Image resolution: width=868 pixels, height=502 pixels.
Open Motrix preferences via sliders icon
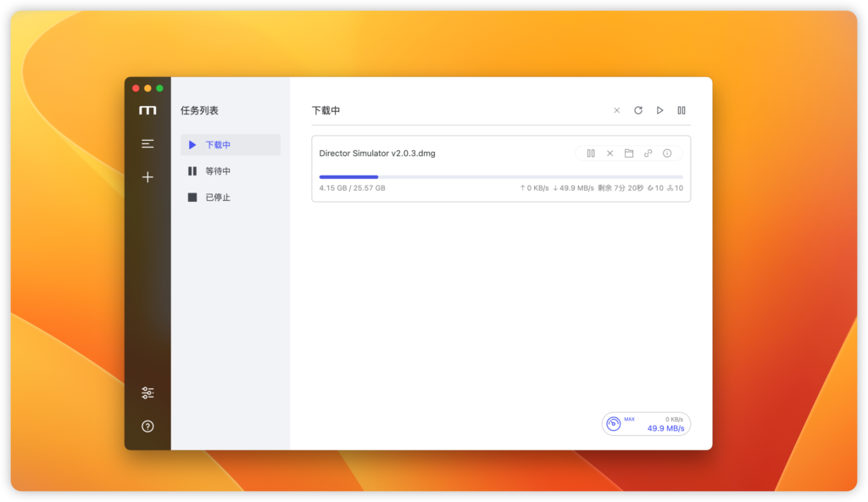click(147, 393)
